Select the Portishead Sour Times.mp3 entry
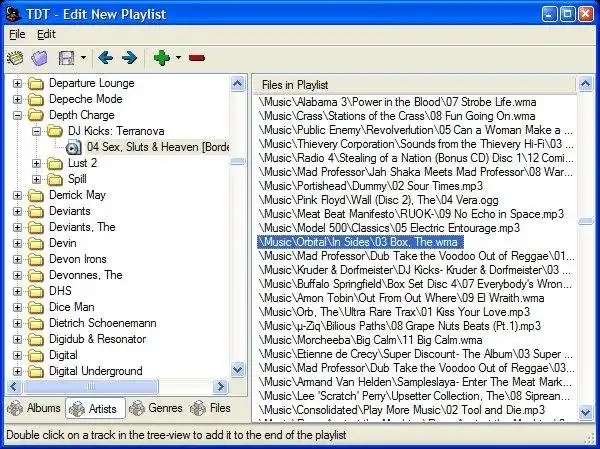The image size is (600, 449). click(371, 186)
